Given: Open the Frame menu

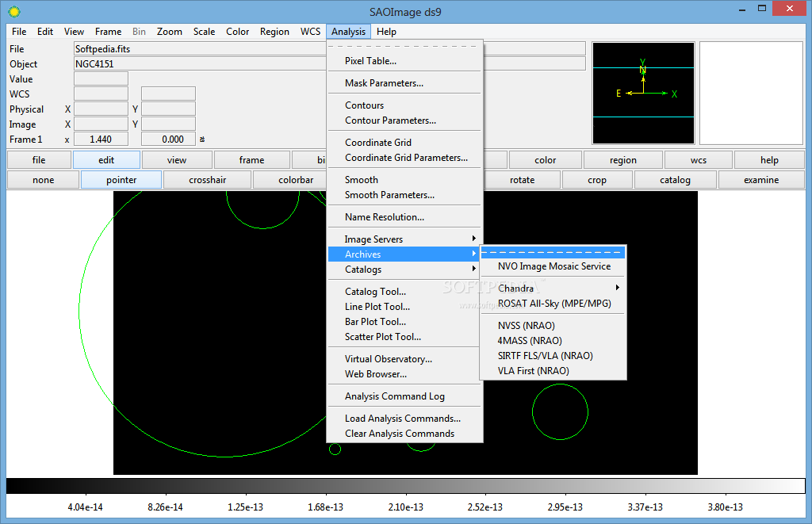Looking at the screenshot, I should (x=108, y=32).
